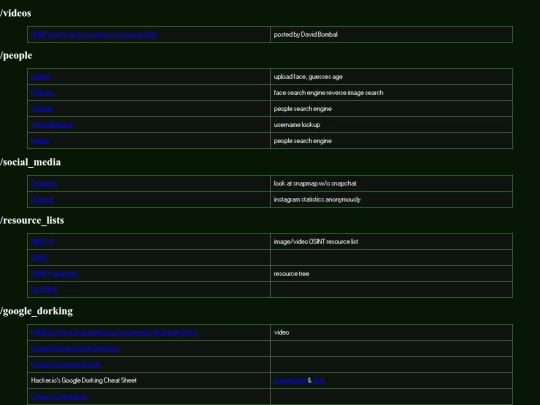The width and height of the screenshot is (540, 405).
Task: Click the /resource_lists section heading
Action: [32, 220]
